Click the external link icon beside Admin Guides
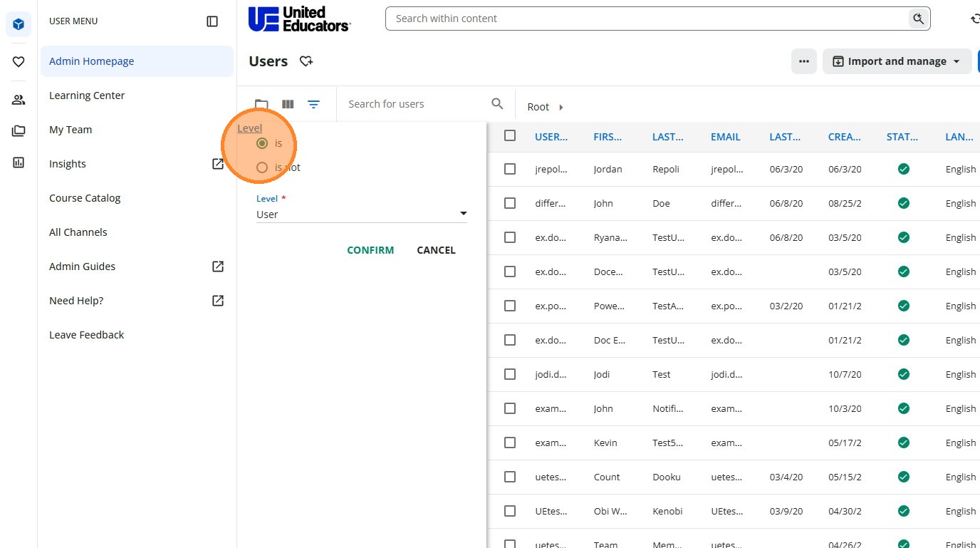The image size is (980, 548). point(218,267)
